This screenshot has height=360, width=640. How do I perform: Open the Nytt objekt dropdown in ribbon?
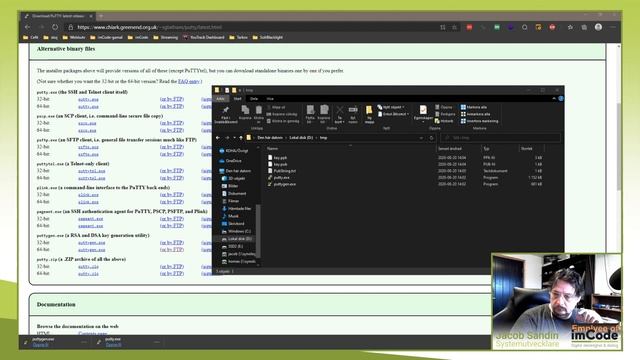391,107
